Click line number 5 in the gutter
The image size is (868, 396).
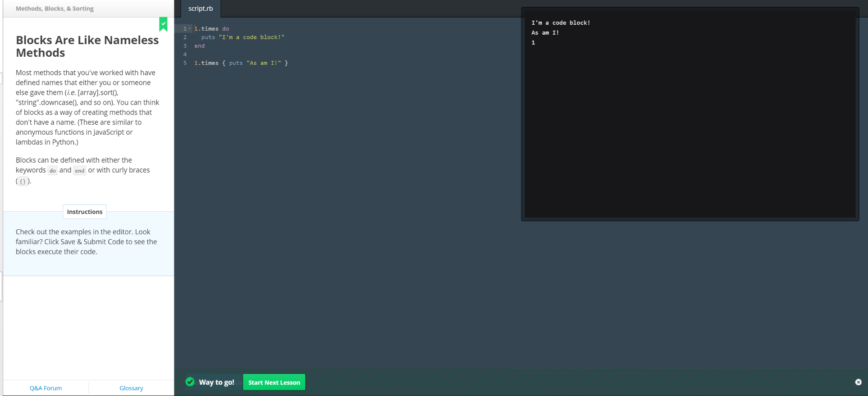click(185, 63)
